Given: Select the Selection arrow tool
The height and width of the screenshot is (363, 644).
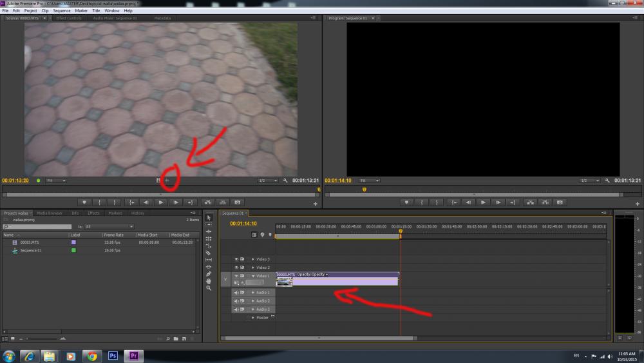Looking at the screenshot, I should point(209,218).
